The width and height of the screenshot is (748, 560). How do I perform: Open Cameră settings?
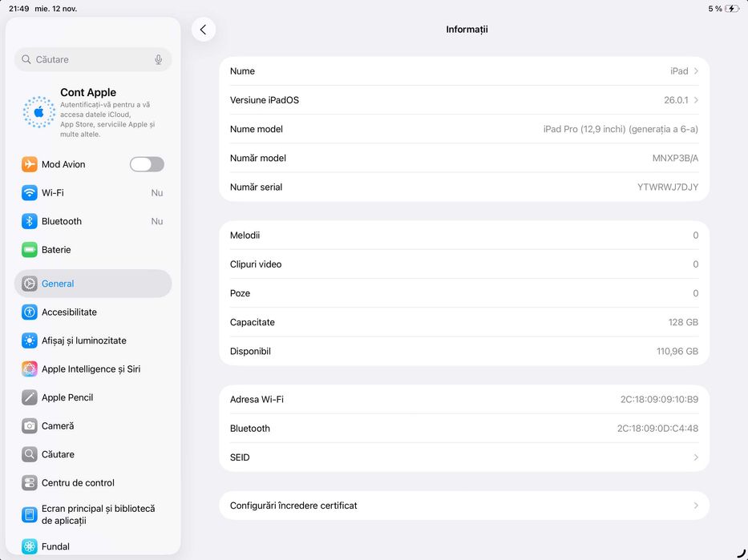pos(93,425)
